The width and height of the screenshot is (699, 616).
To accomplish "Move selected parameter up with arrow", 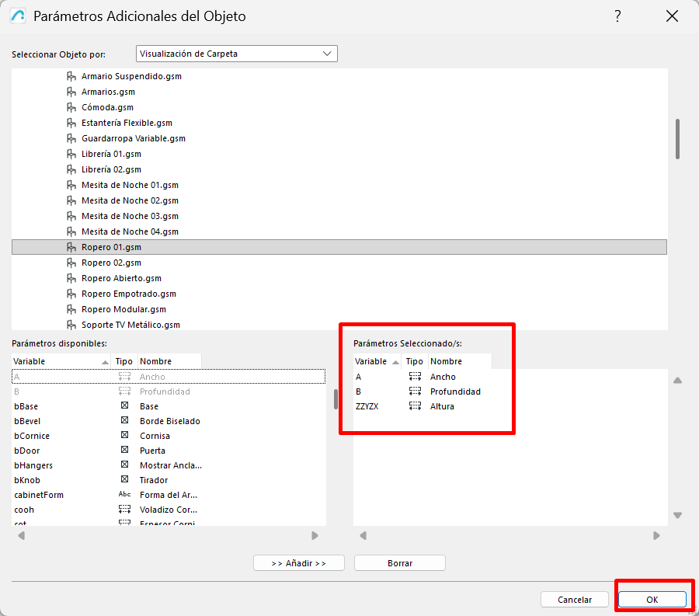I will 677,381.
